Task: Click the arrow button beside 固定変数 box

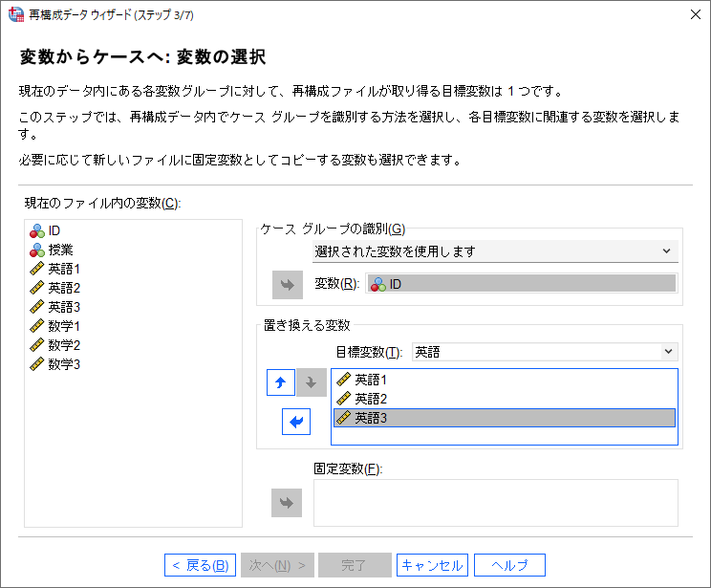Action: point(287,503)
